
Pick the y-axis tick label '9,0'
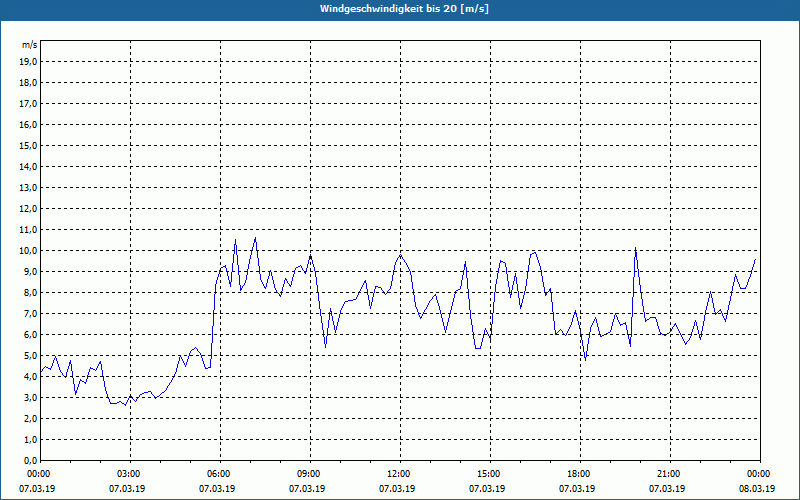point(30,271)
